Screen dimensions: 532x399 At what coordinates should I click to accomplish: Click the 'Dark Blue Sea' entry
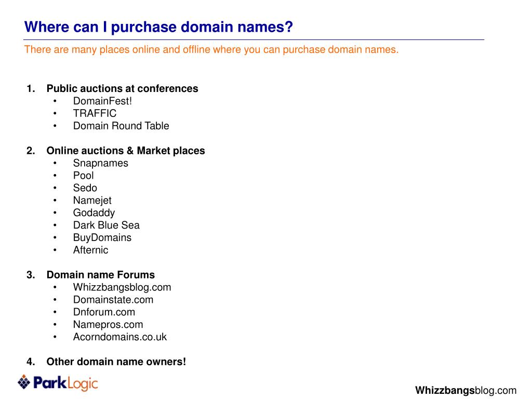click(107, 225)
